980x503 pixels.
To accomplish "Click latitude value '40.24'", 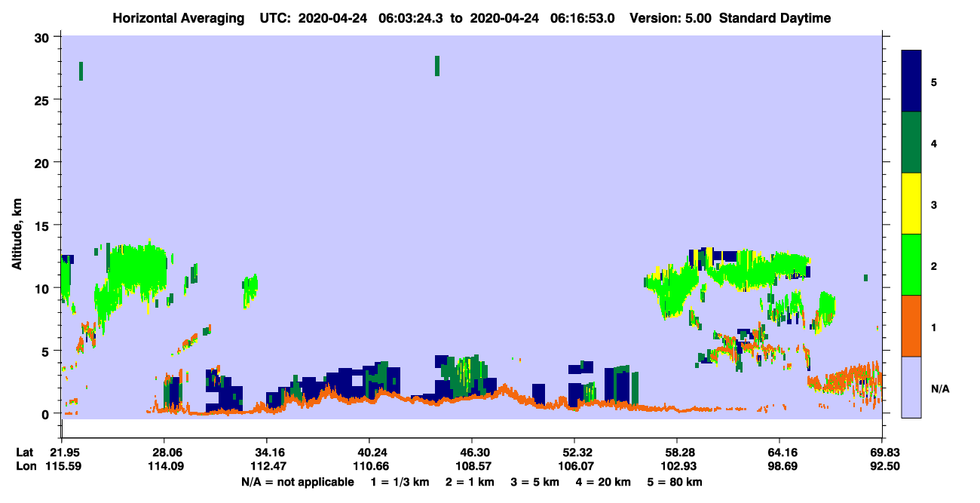I will tap(369, 452).
